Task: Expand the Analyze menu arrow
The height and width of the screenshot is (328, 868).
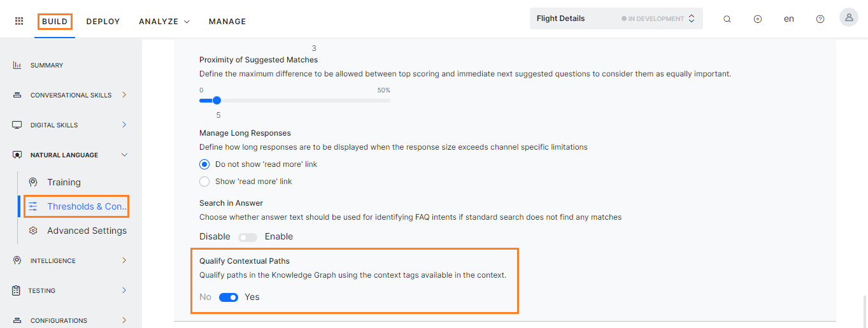Action: click(x=187, y=22)
